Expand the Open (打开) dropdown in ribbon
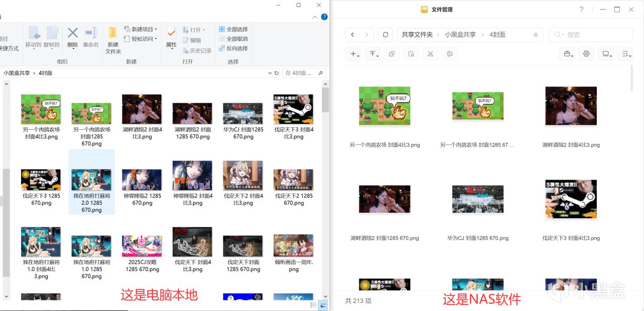This screenshot has height=311, width=644. point(194,30)
